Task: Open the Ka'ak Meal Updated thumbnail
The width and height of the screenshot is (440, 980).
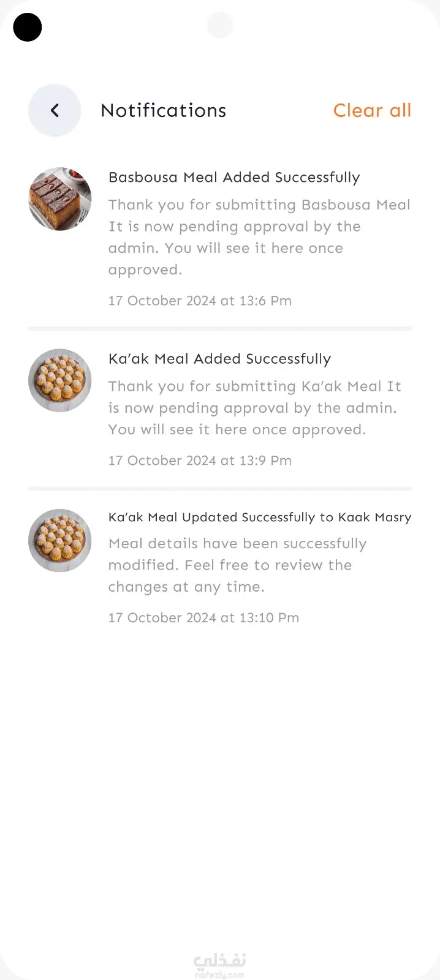Action: coord(60,540)
